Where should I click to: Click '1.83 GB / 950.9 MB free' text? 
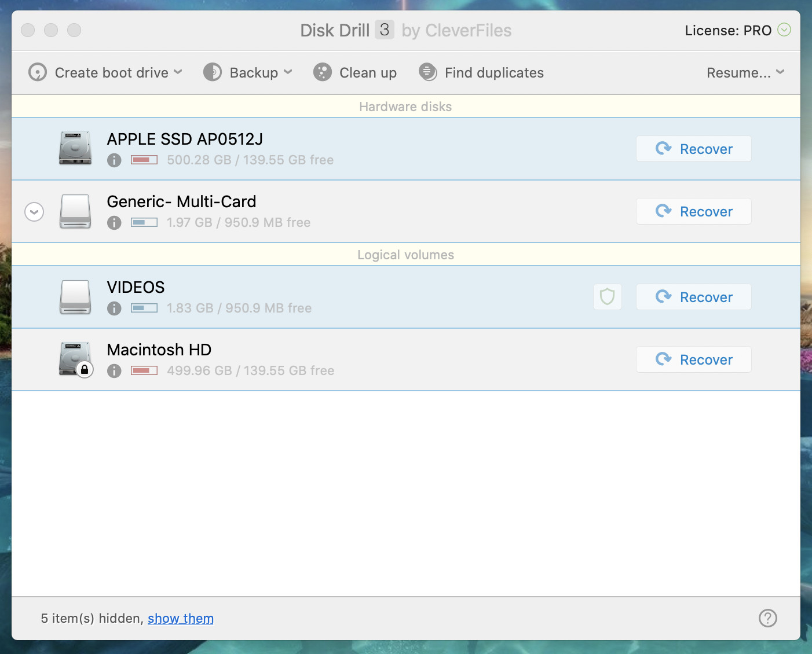[x=239, y=308]
